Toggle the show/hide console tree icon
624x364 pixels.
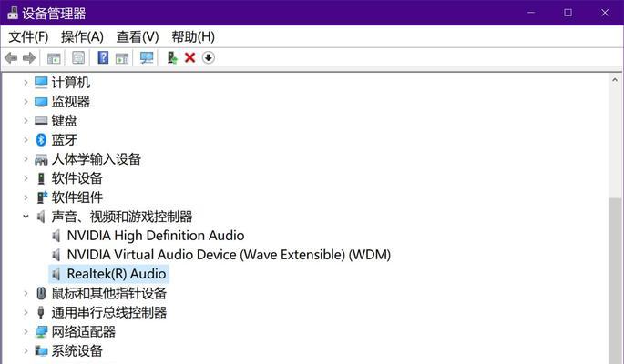click(x=54, y=58)
